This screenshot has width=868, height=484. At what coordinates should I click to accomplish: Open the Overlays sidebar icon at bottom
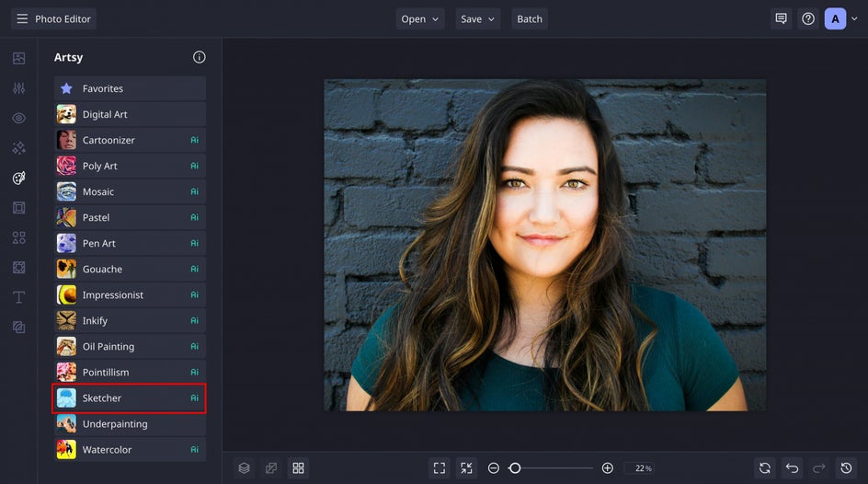[18, 328]
